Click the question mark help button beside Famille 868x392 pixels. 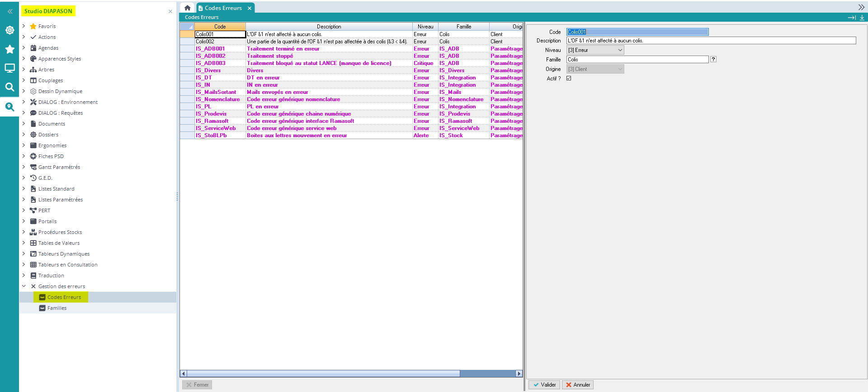(713, 59)
